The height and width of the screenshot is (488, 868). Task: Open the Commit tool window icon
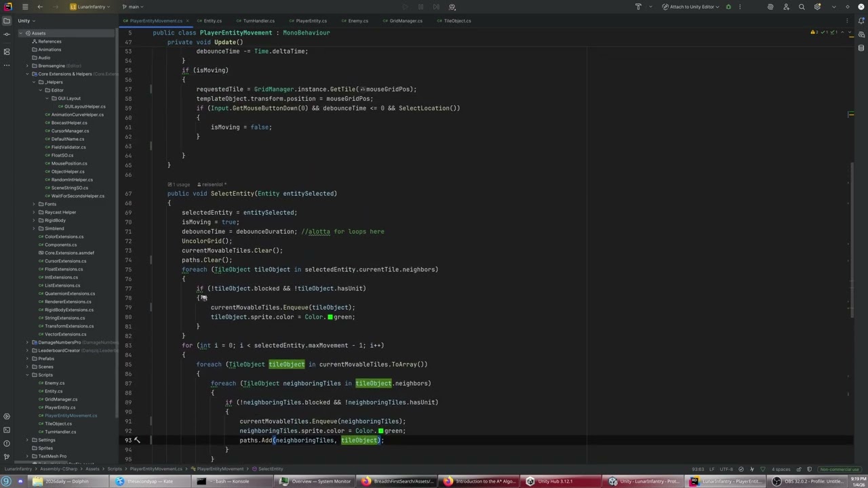pyautogui.click(x=7, y=35)
